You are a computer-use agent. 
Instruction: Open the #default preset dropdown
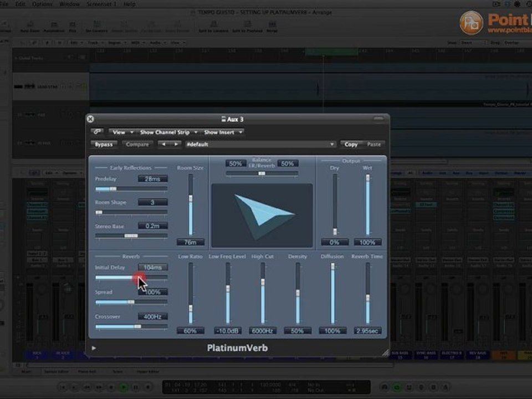260,144
